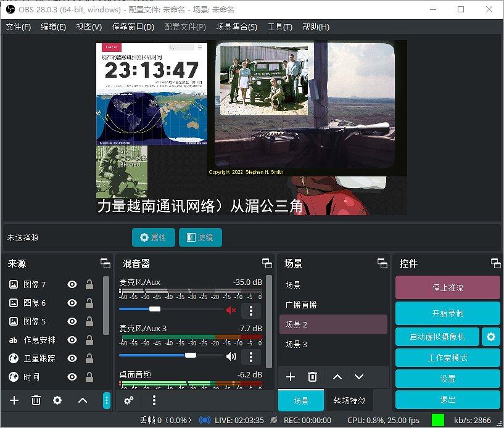Open 麦克风/Aux 3 three-dot options menu

[x=251, y=356]
